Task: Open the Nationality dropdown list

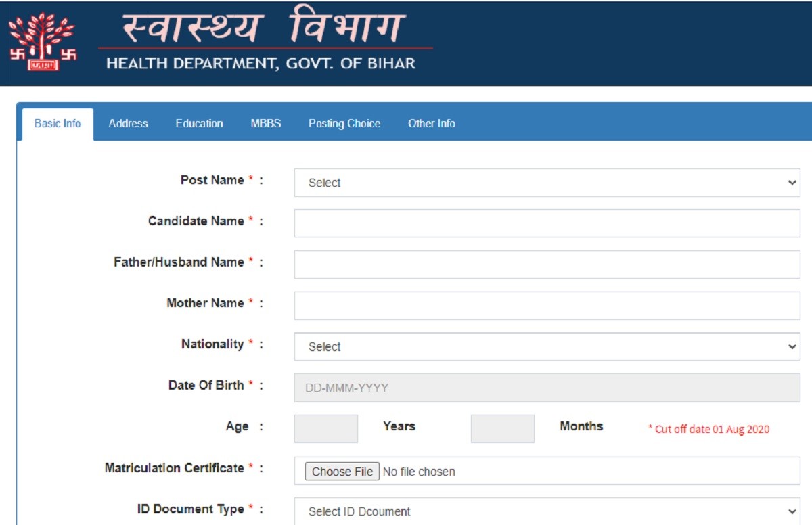Action: 546,346
